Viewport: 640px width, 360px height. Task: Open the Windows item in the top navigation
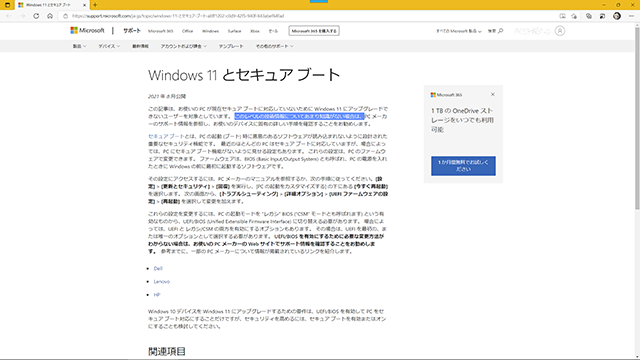(210, 31)
